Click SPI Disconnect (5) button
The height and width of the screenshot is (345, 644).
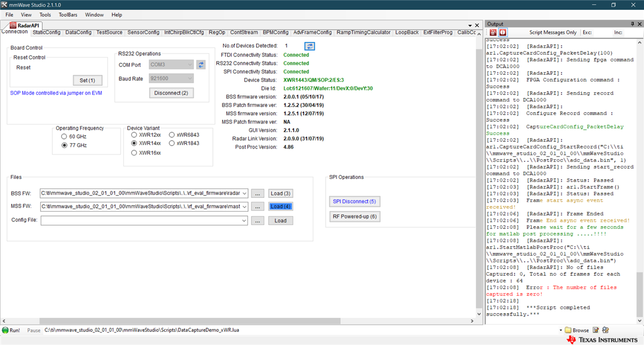[x=354, y=202]
